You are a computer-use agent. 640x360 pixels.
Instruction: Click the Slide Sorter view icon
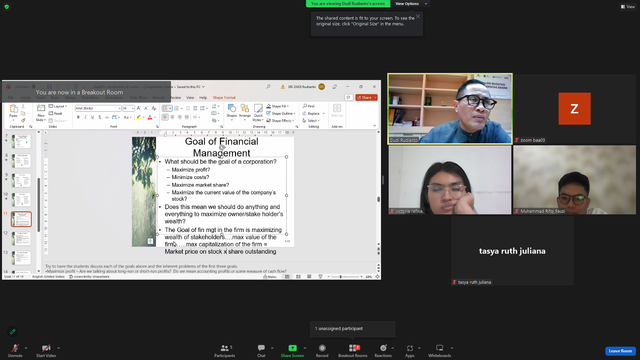pyautogui.click(x=298, y=277)
